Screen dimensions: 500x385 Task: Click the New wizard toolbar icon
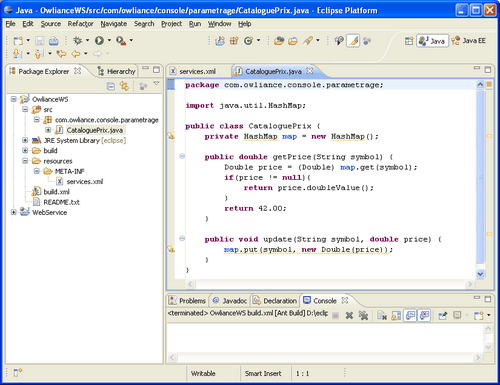[18, 41]
